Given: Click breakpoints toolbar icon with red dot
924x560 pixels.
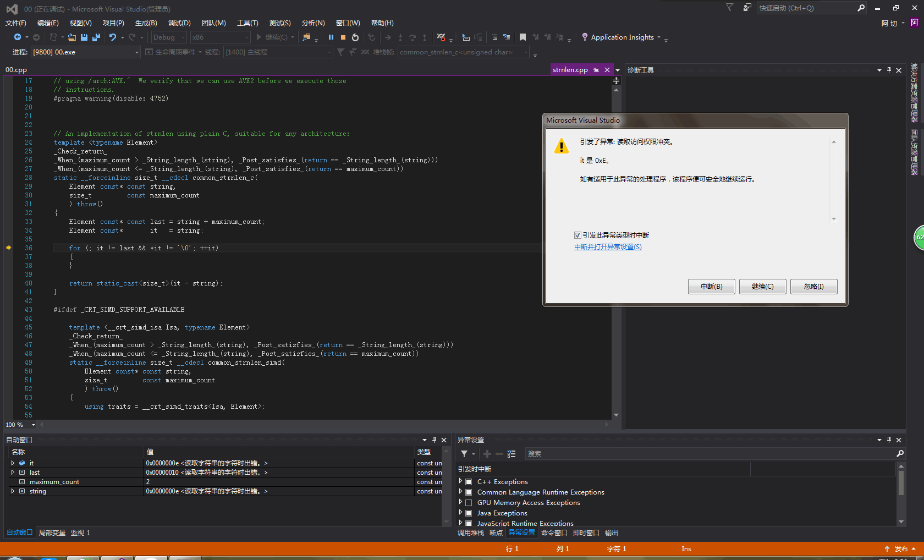Looking at the screenshot, I should coord(441,37).
